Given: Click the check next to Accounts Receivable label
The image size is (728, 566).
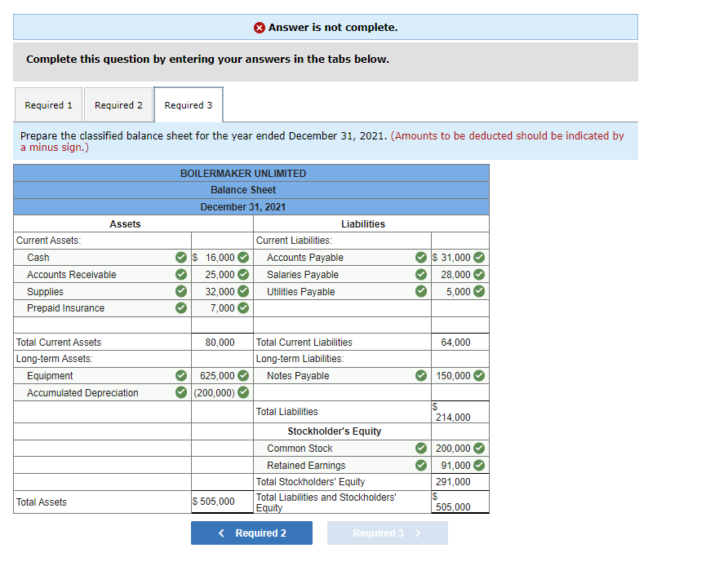Looking at the screenshot, I should 181,275.
